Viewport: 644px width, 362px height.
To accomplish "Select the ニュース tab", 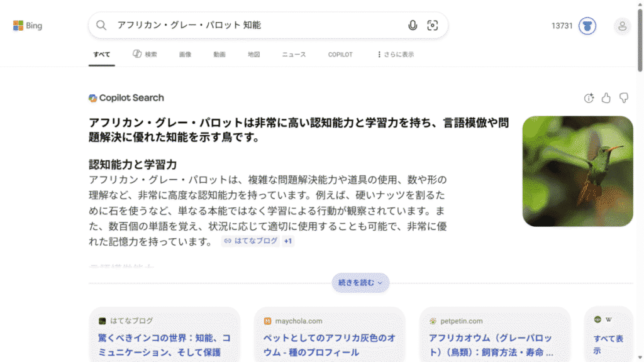I will click(x=293, y=55).
